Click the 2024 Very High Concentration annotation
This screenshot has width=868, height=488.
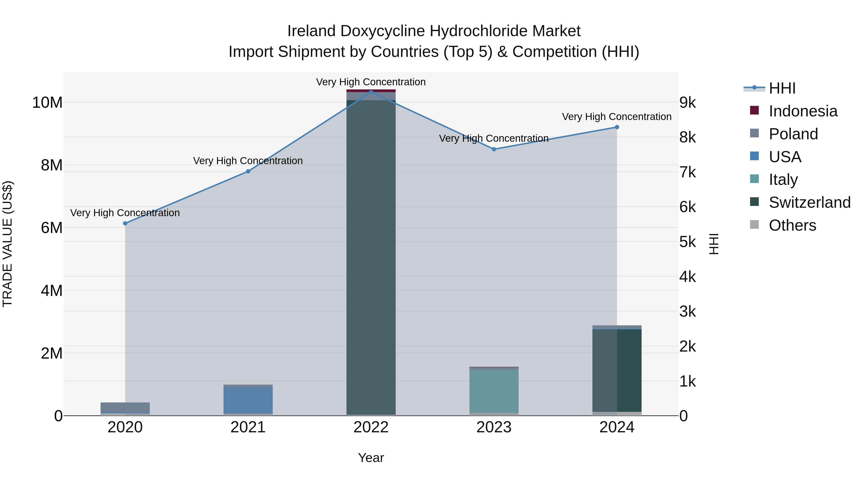[x=617, y=117]
